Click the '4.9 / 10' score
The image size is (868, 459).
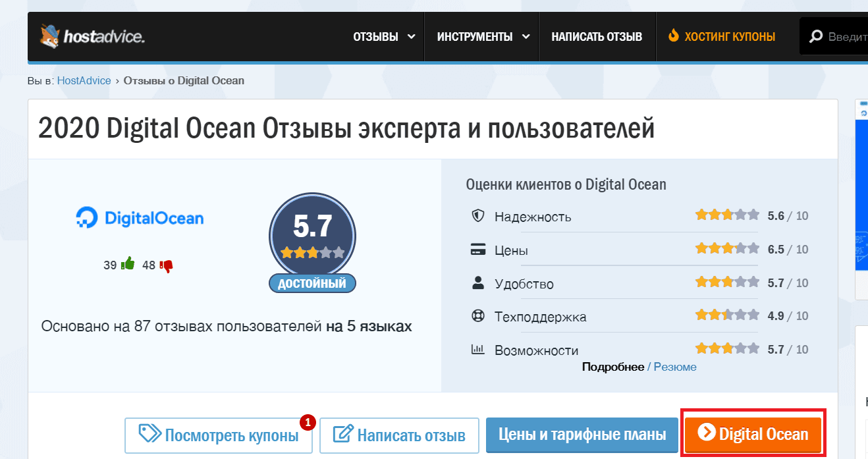(x=788, y=316)
